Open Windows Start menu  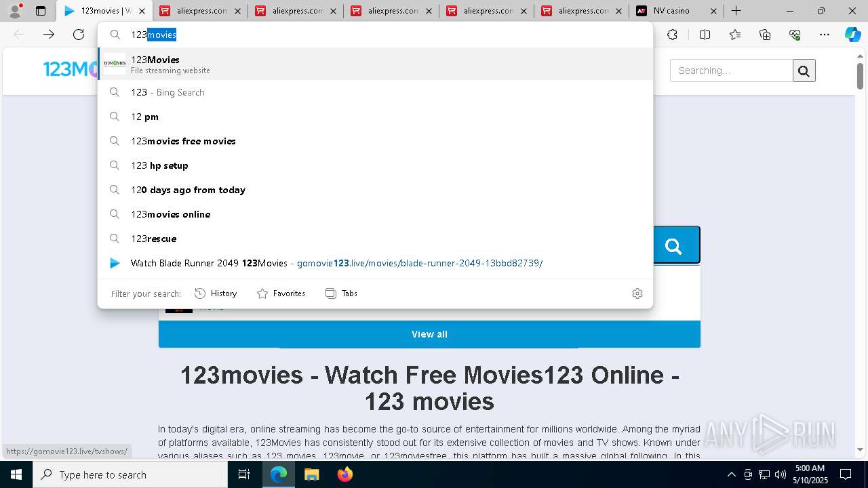point(16,474)
